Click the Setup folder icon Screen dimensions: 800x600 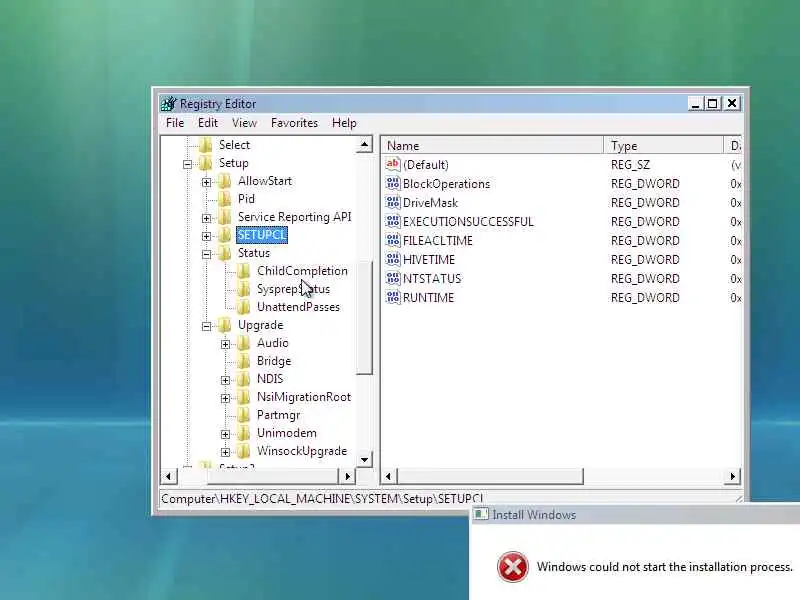point(206,163)
